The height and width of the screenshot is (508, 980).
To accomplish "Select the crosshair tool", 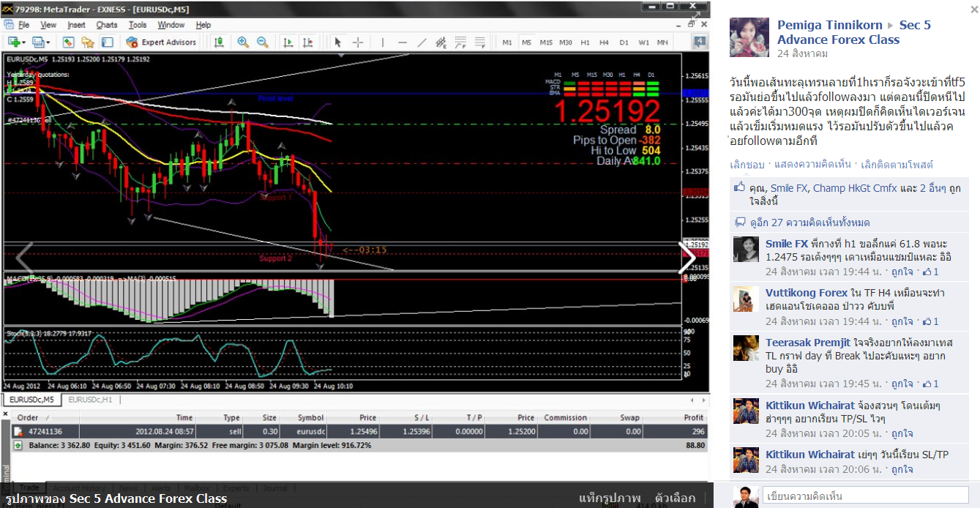I will coord(357,42).
